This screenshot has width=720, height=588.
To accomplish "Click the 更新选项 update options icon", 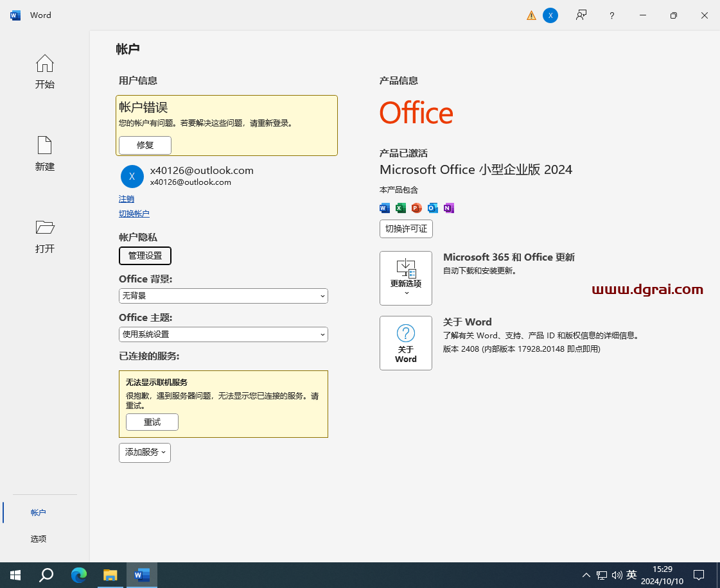I will [x=406, y=278].
